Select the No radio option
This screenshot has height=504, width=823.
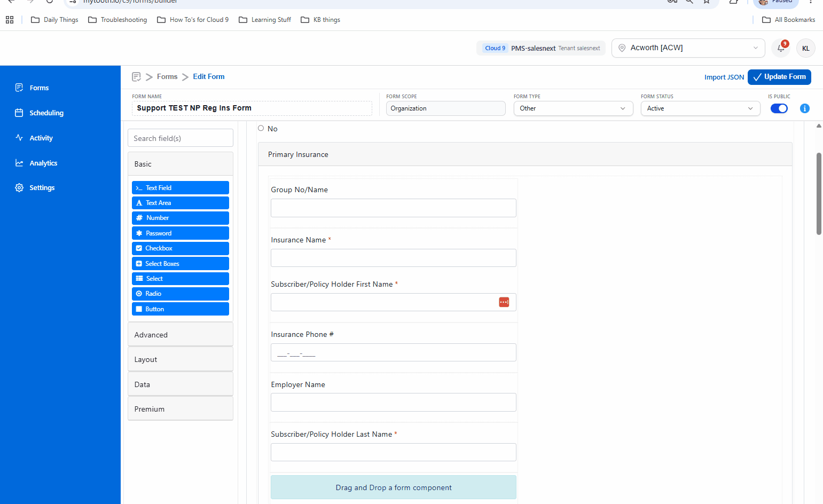(261, 128)
